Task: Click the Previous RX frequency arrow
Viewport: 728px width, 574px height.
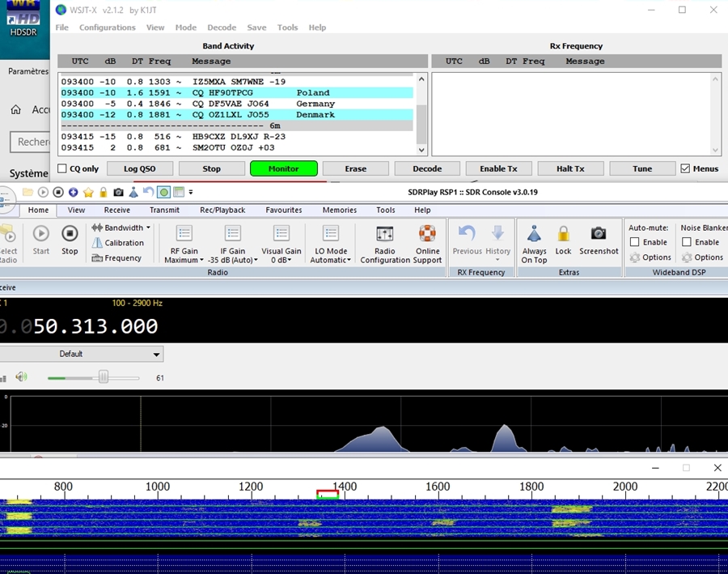Action: [x=467, y=240]
